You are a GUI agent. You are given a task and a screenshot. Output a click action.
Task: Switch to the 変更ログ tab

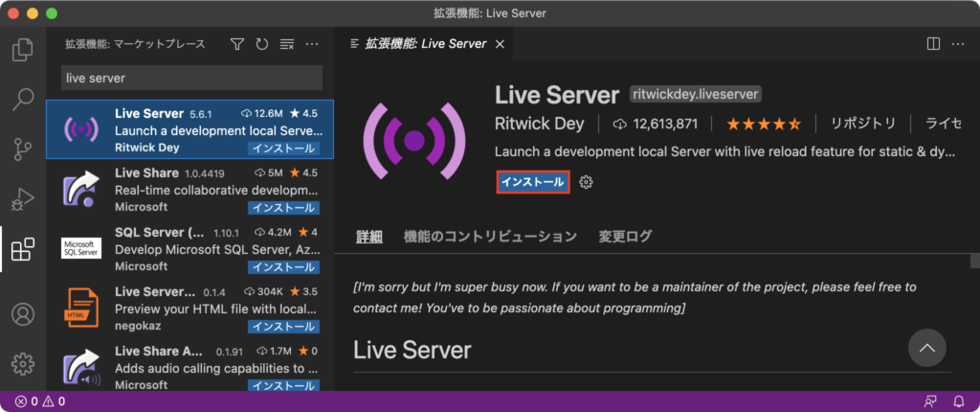click(625, 237)
